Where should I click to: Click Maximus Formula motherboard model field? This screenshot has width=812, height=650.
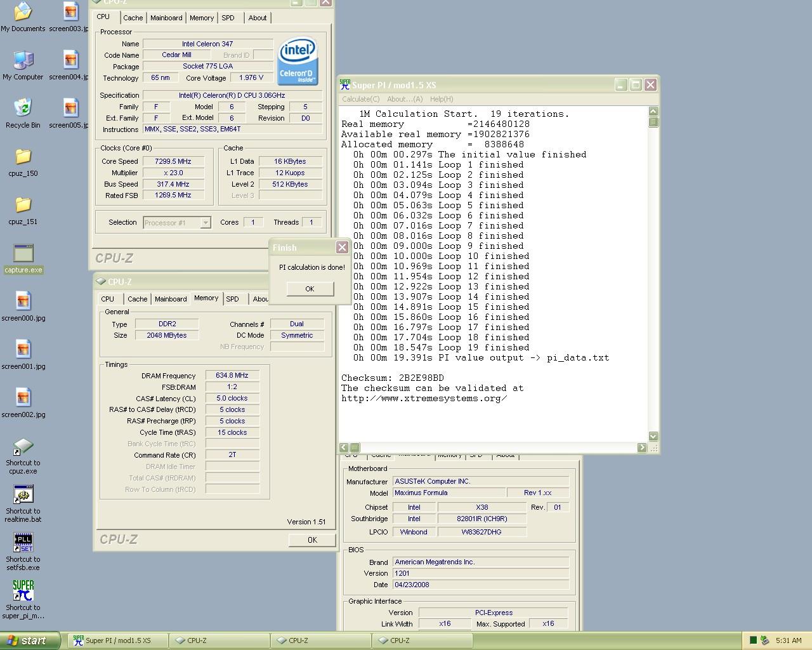click(449, 493)
